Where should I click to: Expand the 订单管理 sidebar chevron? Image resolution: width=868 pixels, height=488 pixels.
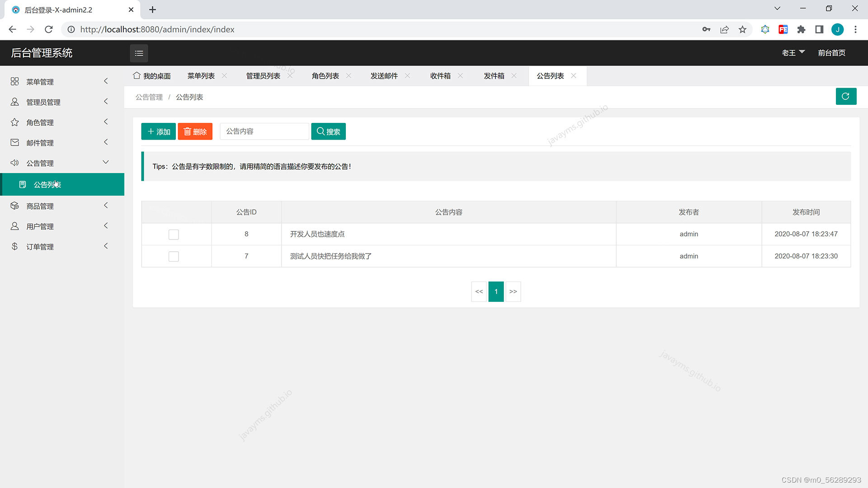106,246
